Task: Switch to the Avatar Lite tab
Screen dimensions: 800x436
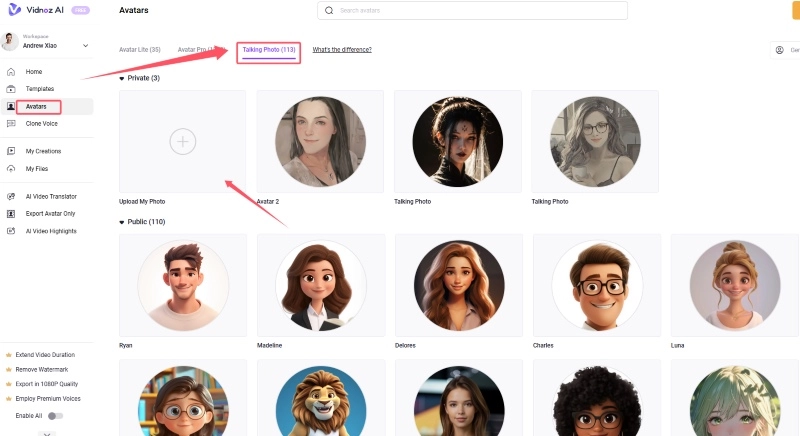Action: pos(140,49)
